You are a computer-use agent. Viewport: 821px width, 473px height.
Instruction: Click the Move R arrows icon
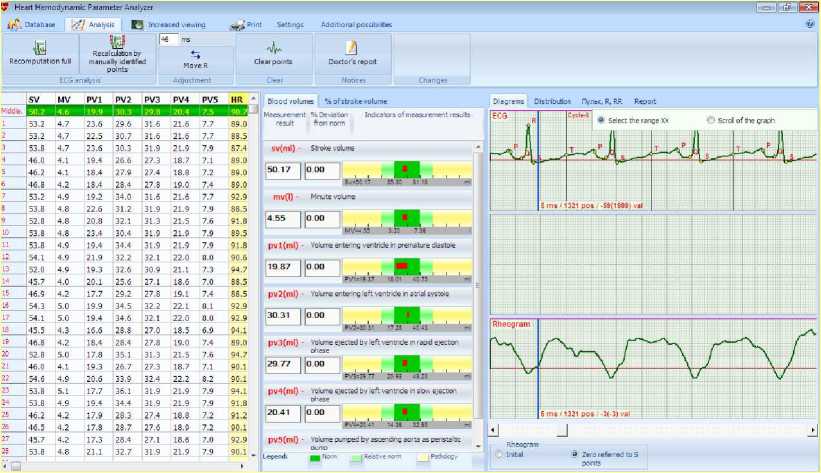coord(196,54)
